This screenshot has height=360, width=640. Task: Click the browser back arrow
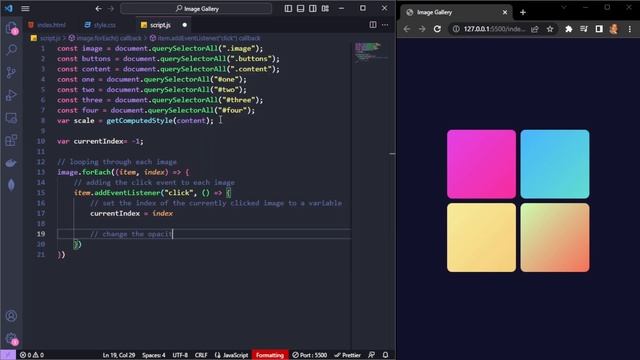pyautogui.click(x=407, y=29)
